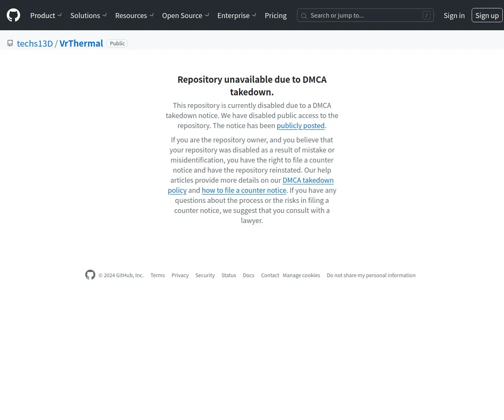Viewport: 504px width, 420px height.
Task: Click Manage cookies in the footer
Action: (301, 276)
